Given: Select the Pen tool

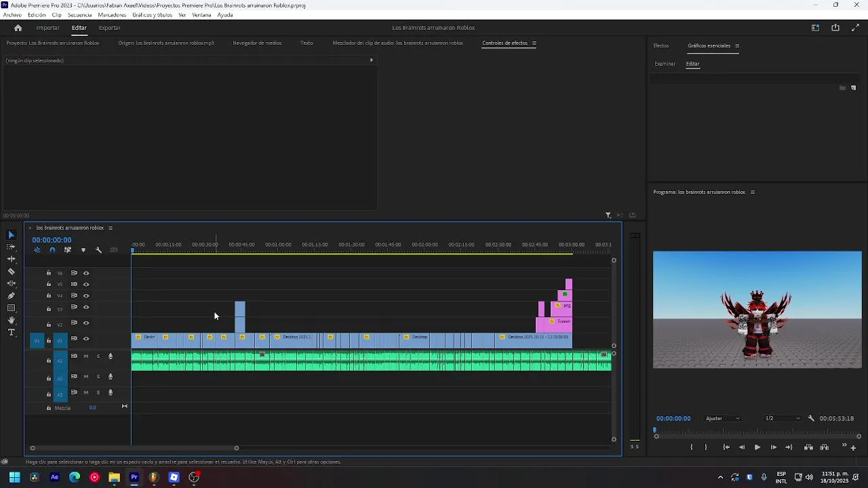Looking at the screenshot, I should pos(11,296).
